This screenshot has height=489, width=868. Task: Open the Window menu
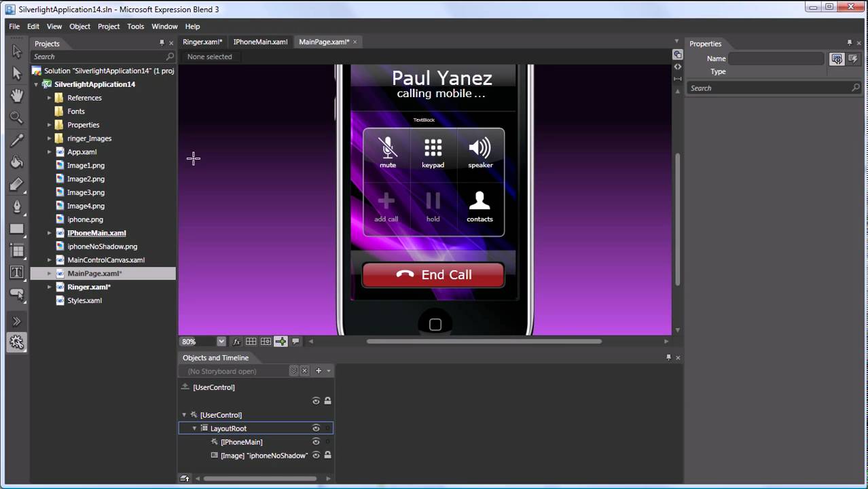tap(164, 26)
